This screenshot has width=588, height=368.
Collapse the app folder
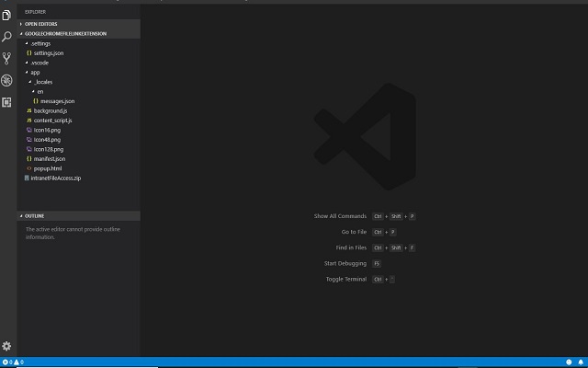[79, 72]
